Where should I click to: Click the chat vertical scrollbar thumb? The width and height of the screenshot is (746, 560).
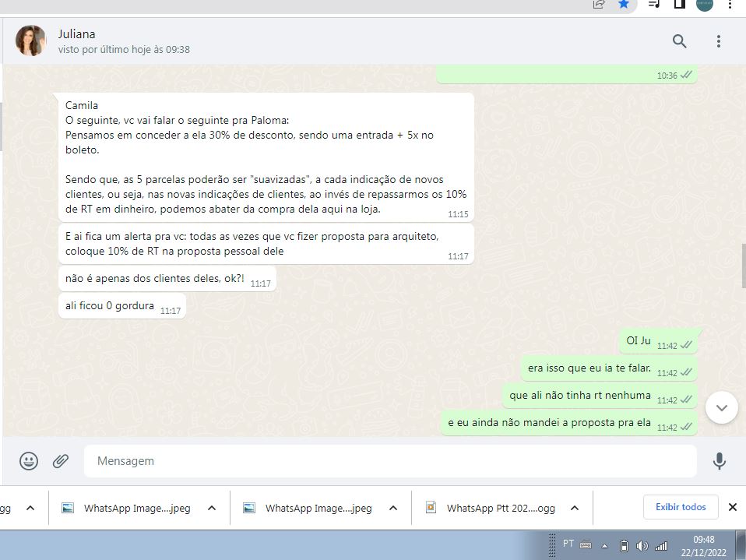tap(744, 266)
